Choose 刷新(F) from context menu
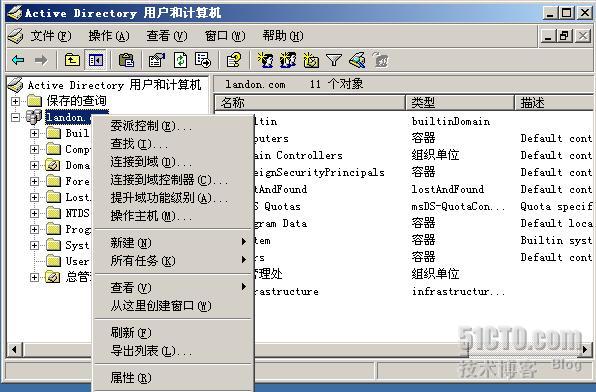Screen dimensions: 596x392 pyautogui.click(x=173, y=333)
